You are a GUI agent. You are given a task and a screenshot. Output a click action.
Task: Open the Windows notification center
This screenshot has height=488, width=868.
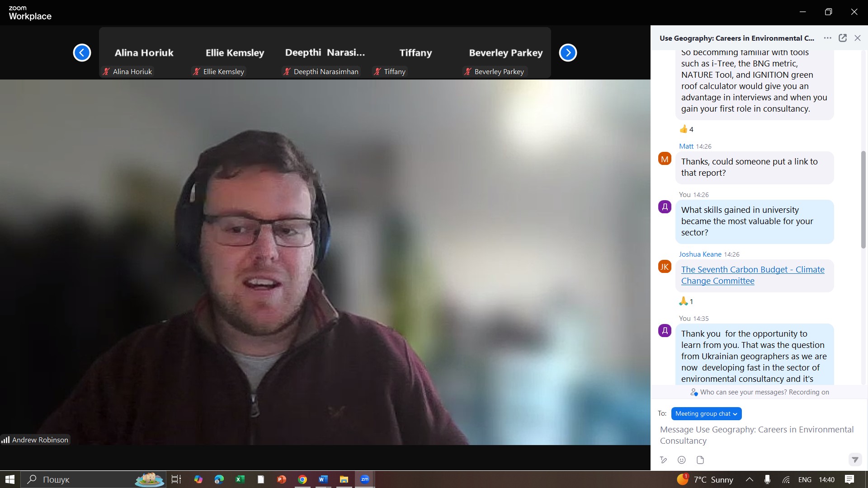[849, 479]
